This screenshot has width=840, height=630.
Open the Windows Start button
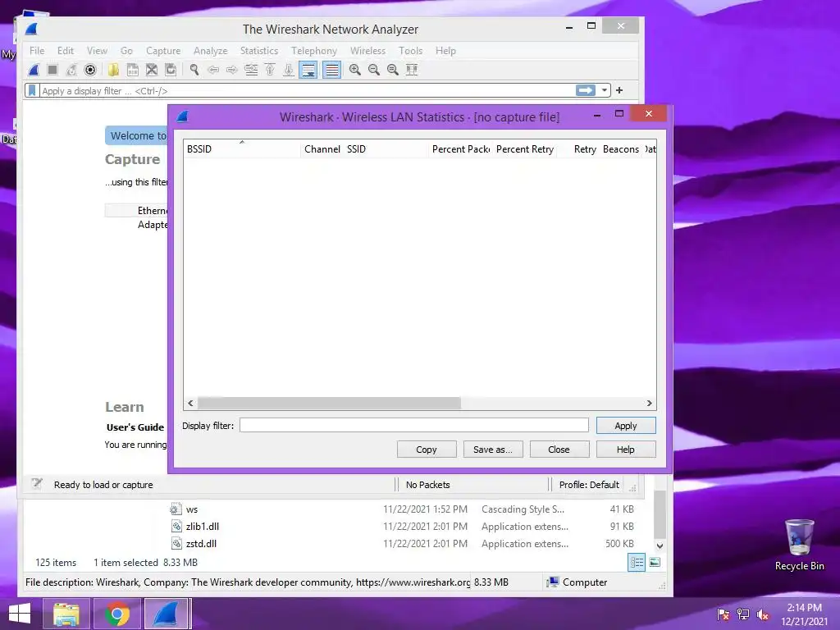[20, 614]
